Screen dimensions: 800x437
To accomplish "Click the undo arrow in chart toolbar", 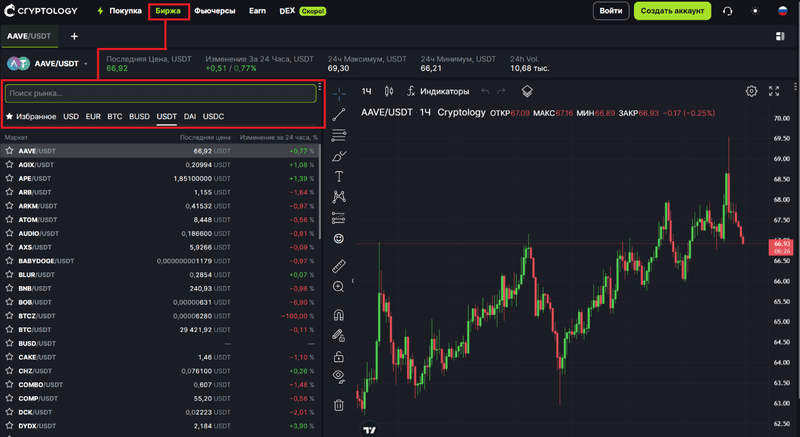I will tap(485, 91).
